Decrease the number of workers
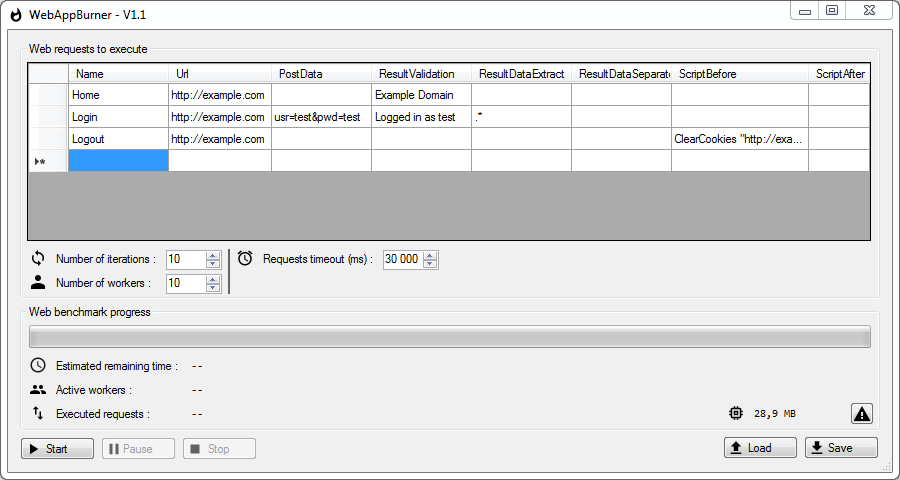This screenshot has height=480, width=900. tap(213, 287)
